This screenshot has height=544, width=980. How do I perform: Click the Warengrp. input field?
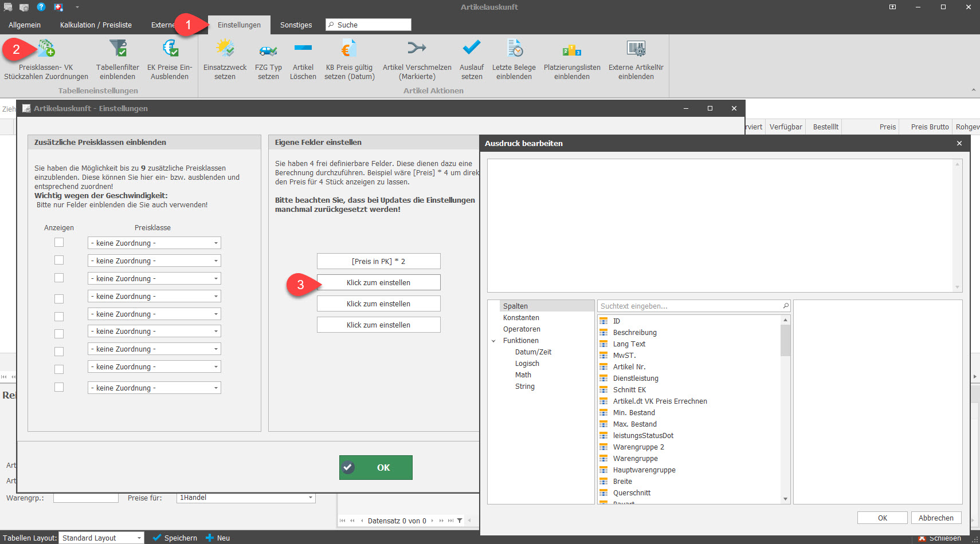(86, 498)
